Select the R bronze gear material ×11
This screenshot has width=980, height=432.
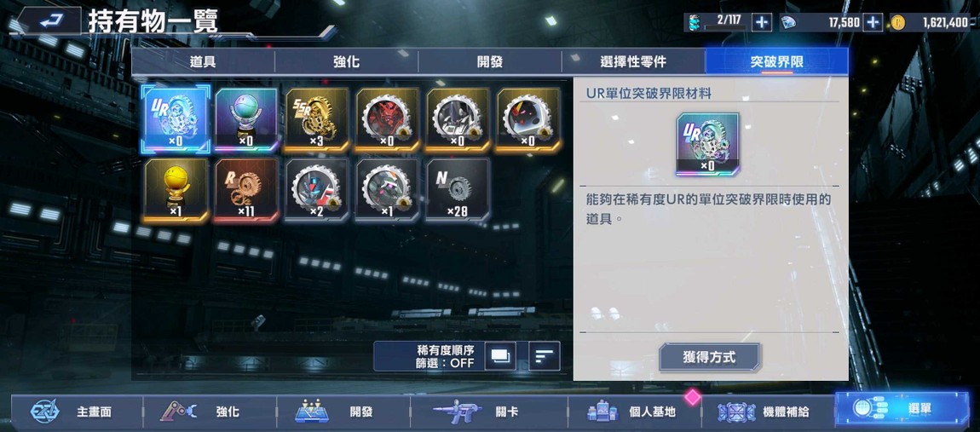(246, 190)
